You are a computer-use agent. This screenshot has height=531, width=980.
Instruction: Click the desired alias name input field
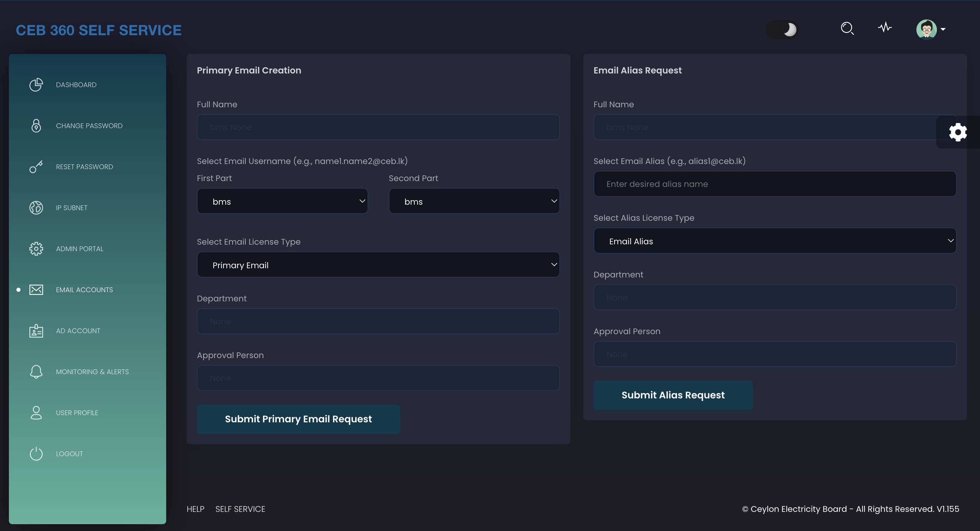[x=774, y=184]
